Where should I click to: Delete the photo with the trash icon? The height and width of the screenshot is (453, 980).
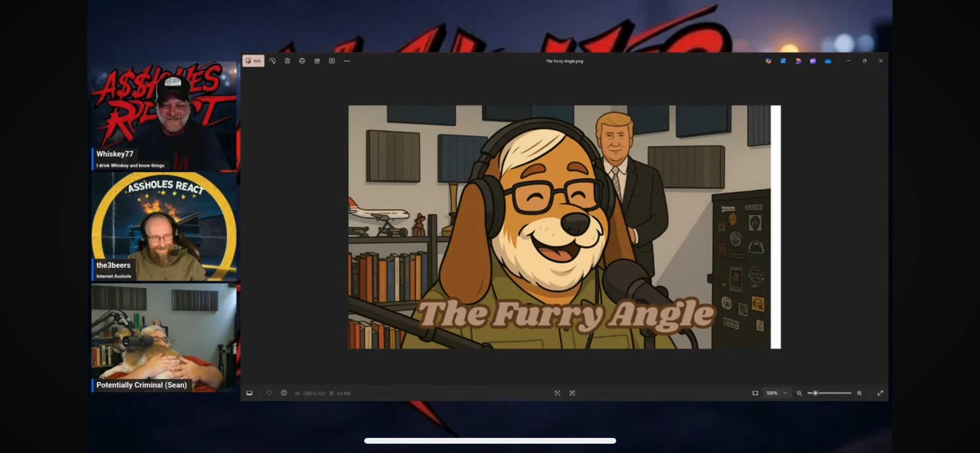[287, 61]
